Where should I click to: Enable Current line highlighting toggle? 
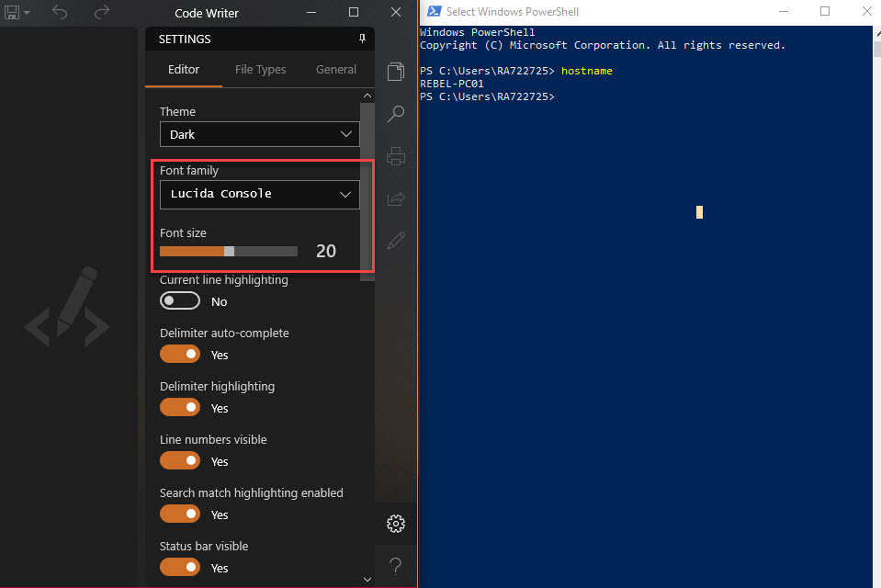[x=180, y=301]
